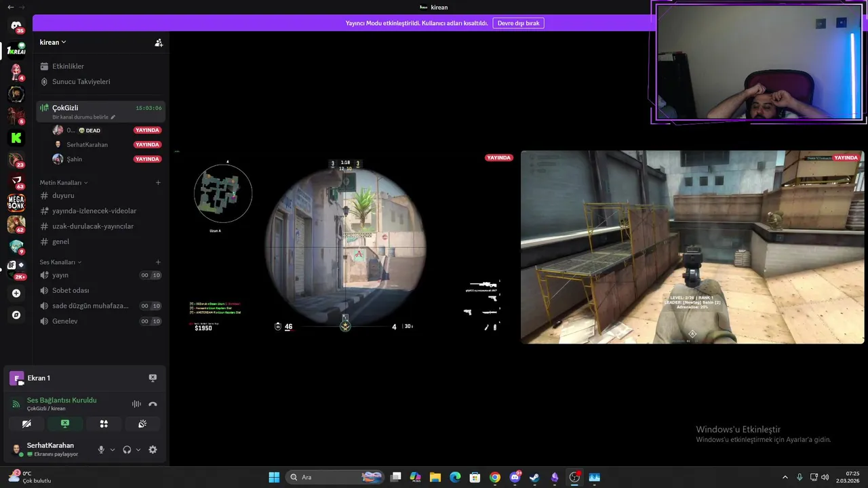The width and height of the screenshot is (868, 488).
Task: Open Discord direct messages home icon
Action: point(16,26)
